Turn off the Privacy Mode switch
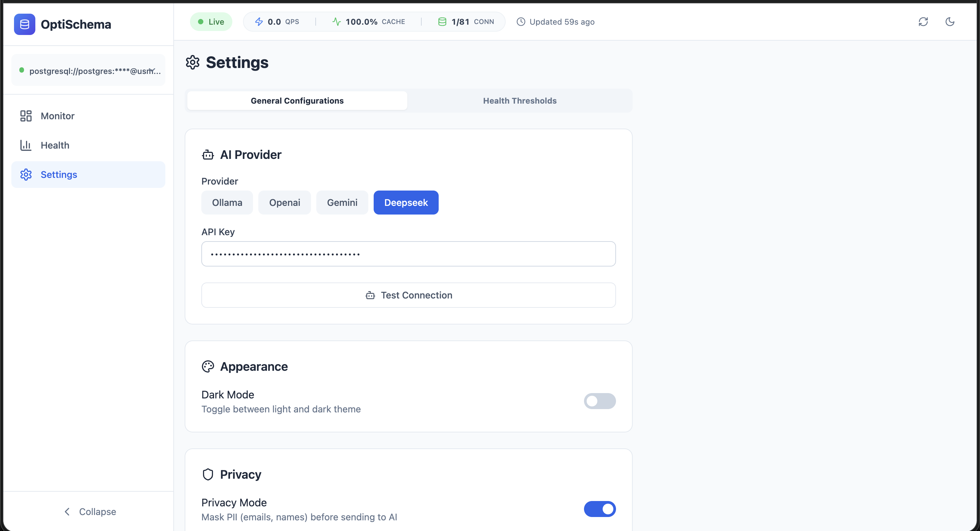 point(599,509)
